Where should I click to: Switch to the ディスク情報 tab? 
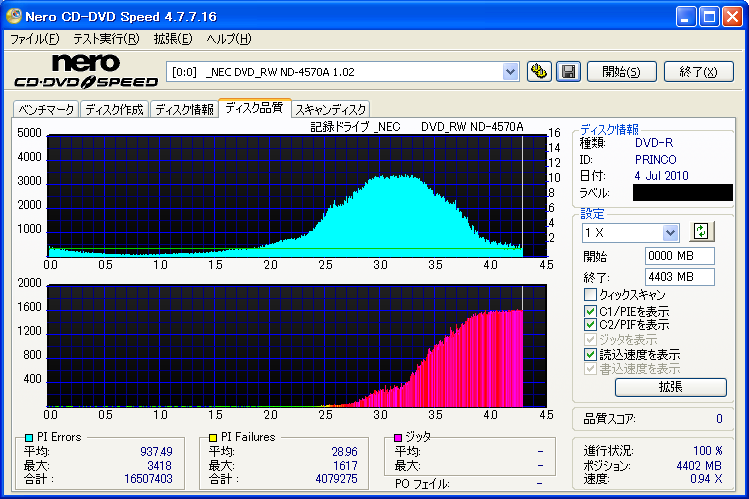[184, 109]
